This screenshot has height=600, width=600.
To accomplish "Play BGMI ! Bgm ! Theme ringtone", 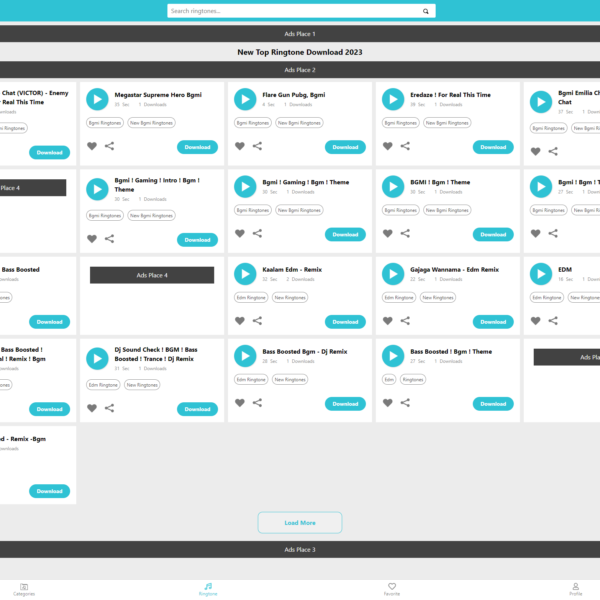I will tap(393, 187).
